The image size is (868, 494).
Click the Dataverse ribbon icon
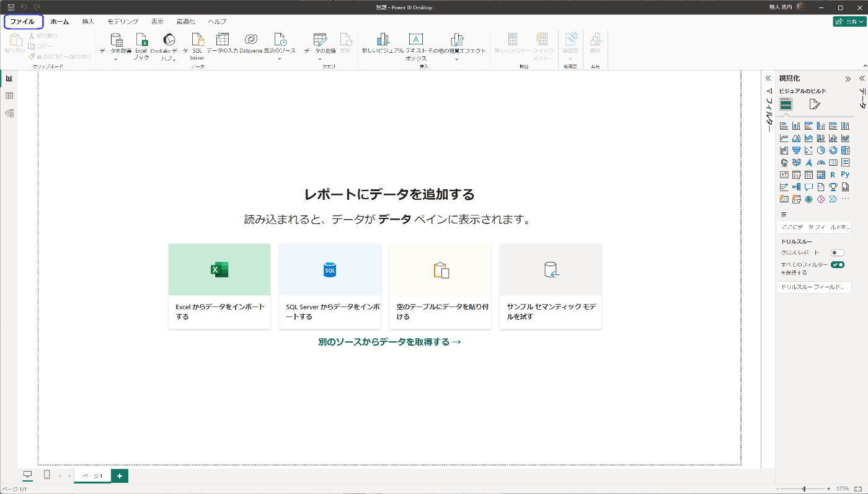click(251, 43)
